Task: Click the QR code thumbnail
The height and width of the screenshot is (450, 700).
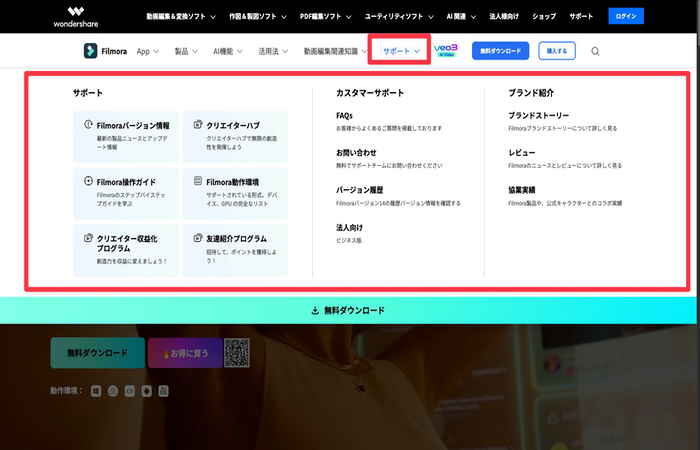Action: [235, 352]
